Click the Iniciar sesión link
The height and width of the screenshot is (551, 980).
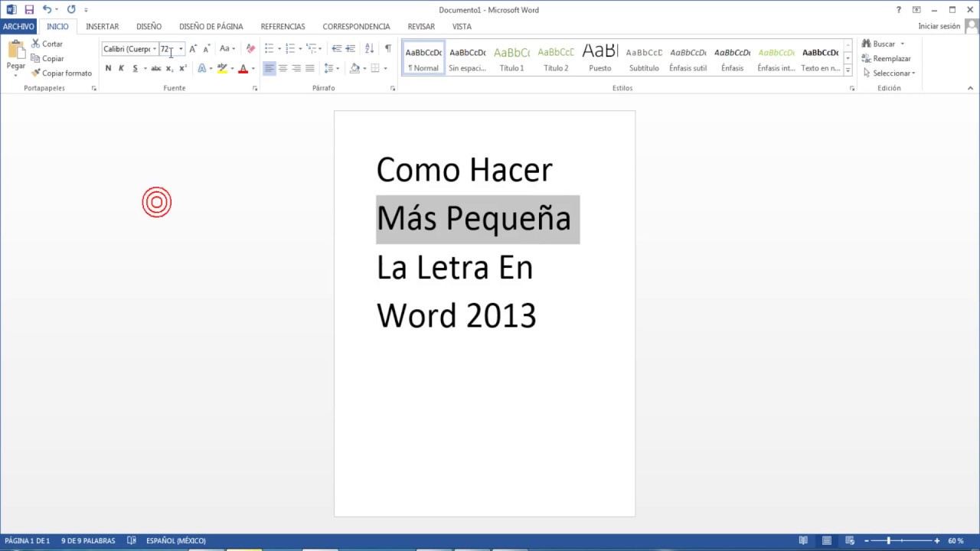(x=939, y=27)
